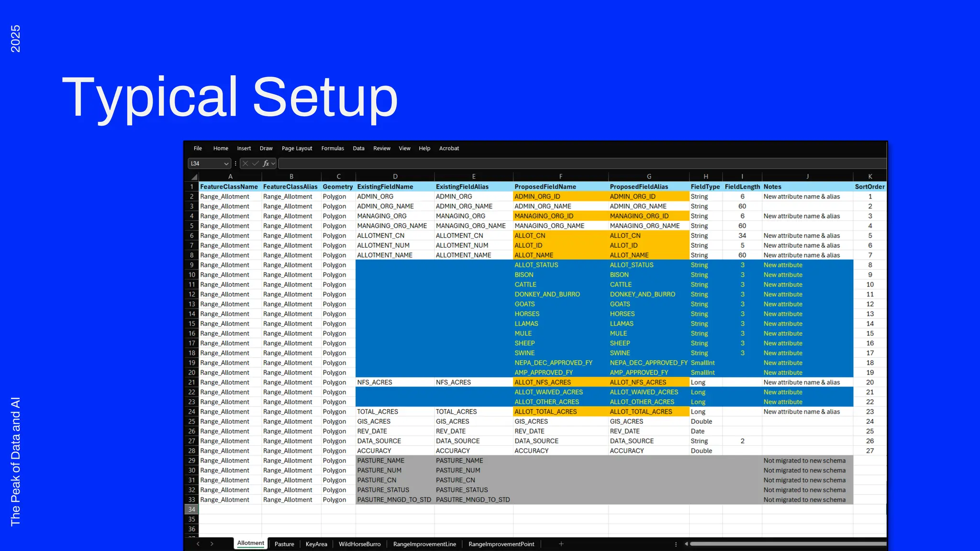
Task: Select column K header
Action: 869,176
